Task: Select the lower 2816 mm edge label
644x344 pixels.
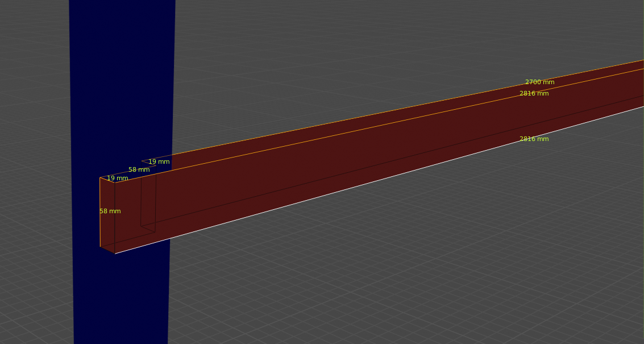Action: pyautogui.click(x=534, y=139)
